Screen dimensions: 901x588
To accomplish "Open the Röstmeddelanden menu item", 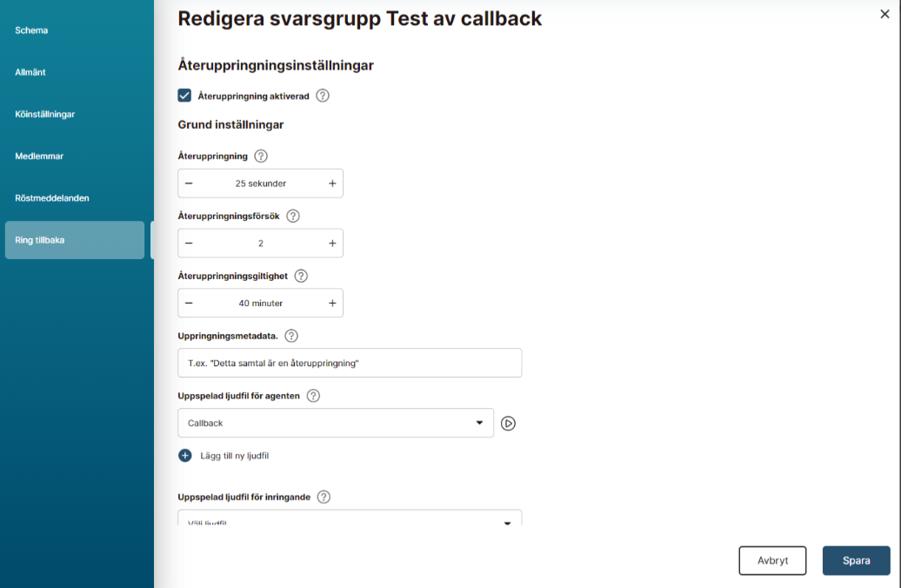I will tap(52, 198).
